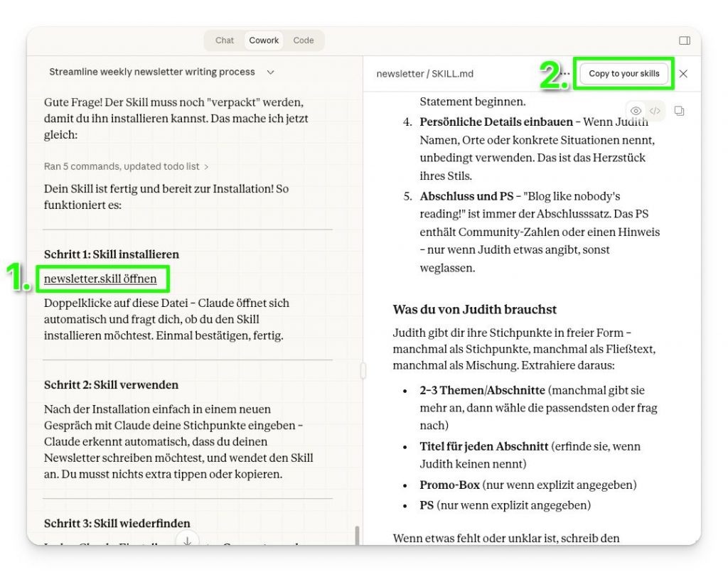Close the SKILL.md preview panel
Image resolution: width=728 pixels, height=572 pixels.
point(683,74)
